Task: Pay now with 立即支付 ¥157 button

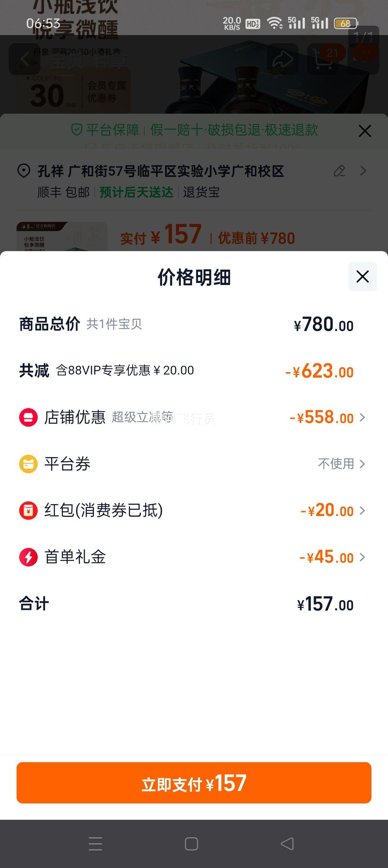Action: (194, 783)
